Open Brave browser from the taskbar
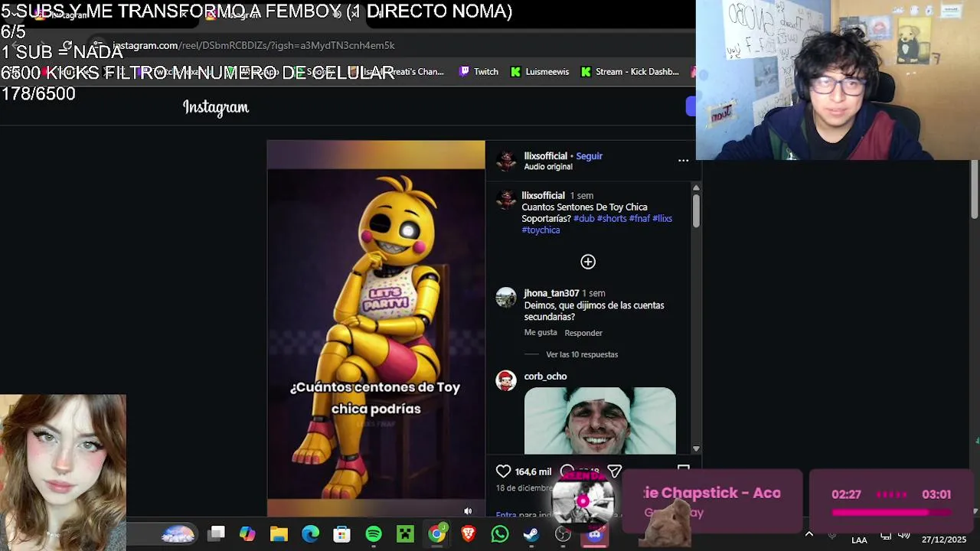Screen dimensions: 980x551 468,533
